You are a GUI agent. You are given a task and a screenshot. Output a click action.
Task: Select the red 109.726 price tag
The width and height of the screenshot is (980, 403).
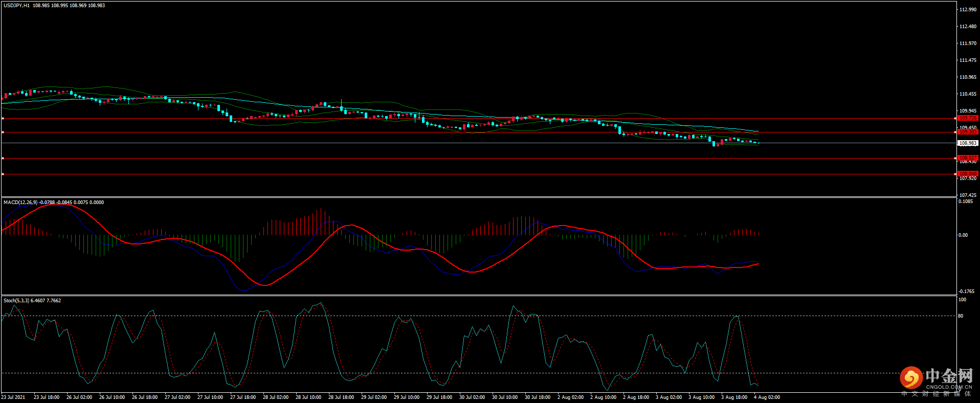(x=967, y=118)
